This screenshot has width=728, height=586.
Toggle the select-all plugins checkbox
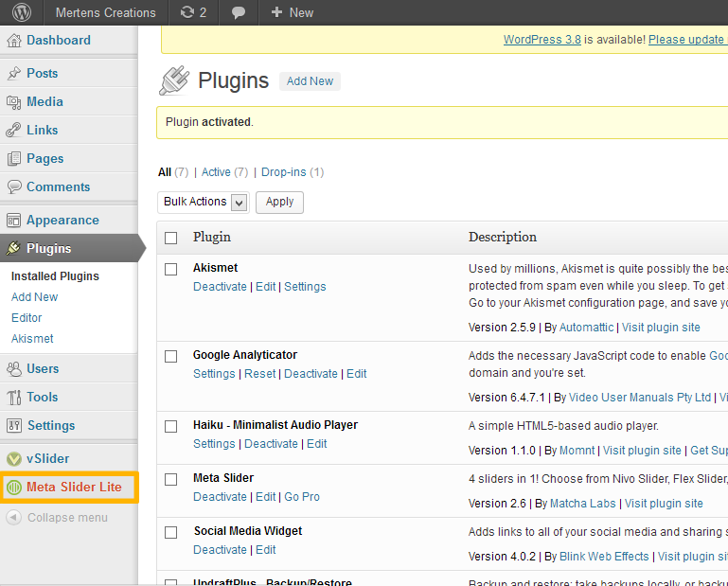[x=170, y=238]
